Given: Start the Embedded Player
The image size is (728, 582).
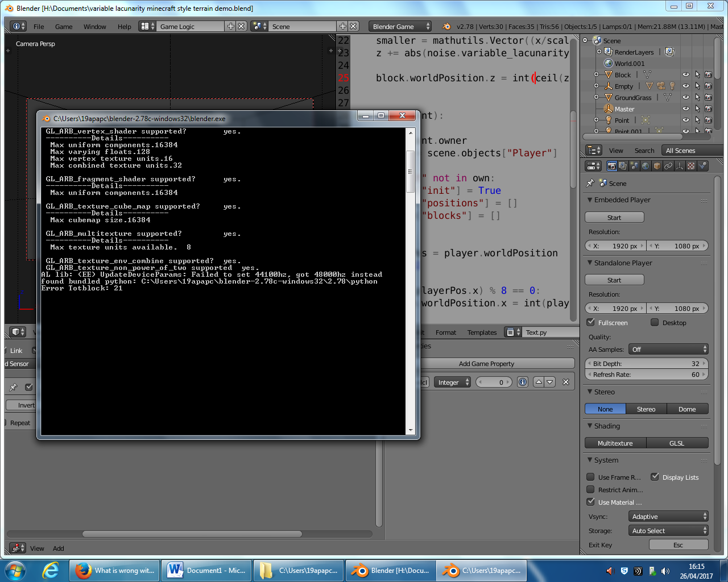Looking at the screenshot, I should point(614,217).
